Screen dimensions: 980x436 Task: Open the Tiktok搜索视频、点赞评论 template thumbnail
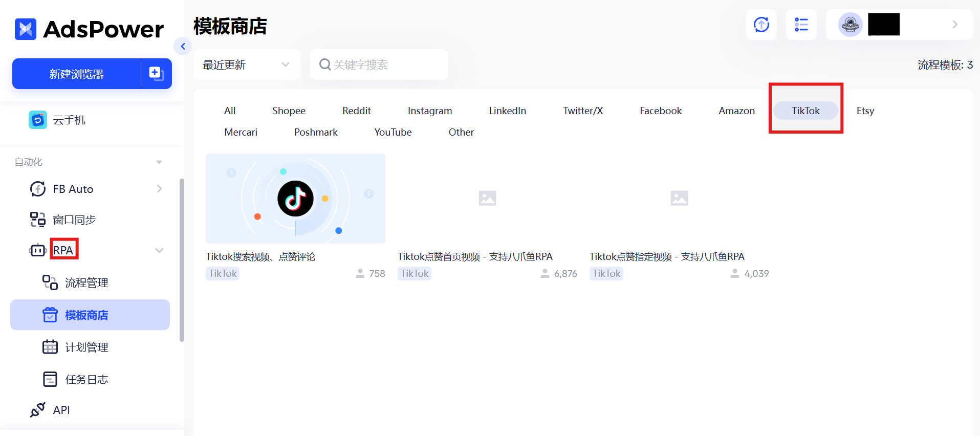pyautogui.click(x=295, y=199)
